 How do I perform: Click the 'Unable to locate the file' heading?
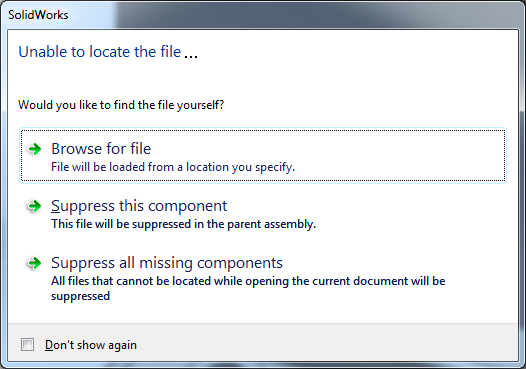click(x=100, y=52)
